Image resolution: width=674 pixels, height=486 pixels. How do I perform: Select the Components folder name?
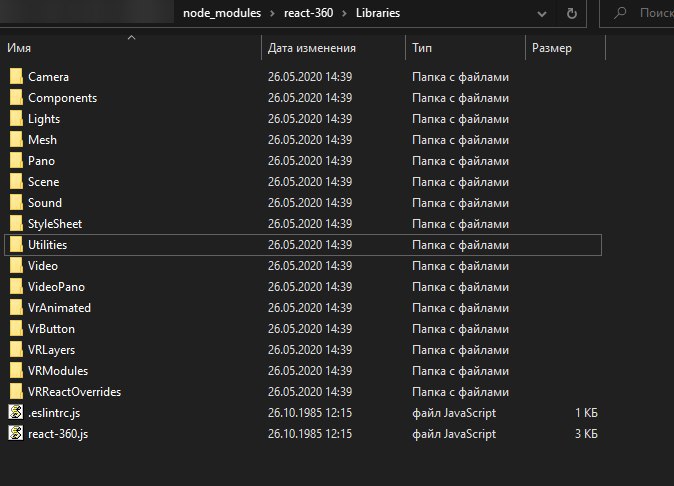click(x=62, y=98)
